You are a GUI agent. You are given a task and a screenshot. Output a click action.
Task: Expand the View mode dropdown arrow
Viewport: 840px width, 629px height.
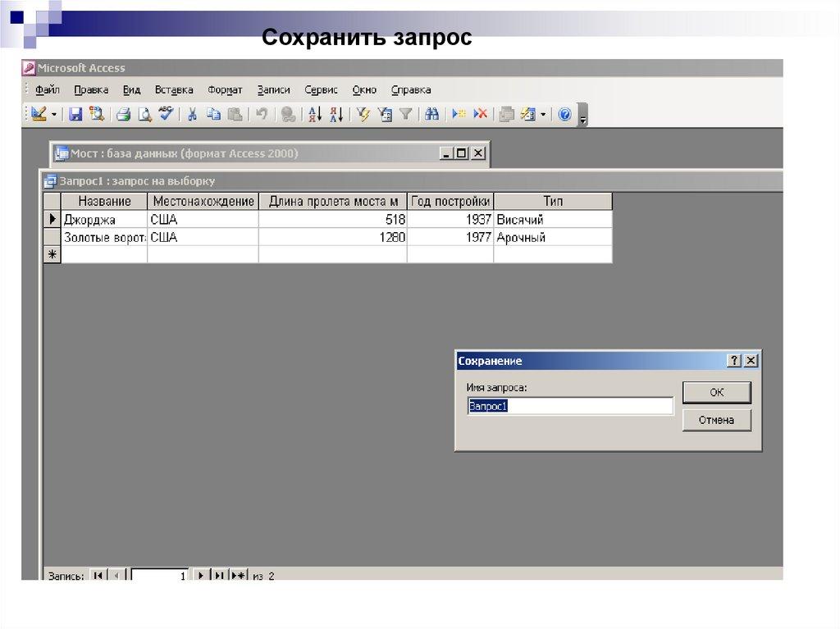[x=54, y=115]
